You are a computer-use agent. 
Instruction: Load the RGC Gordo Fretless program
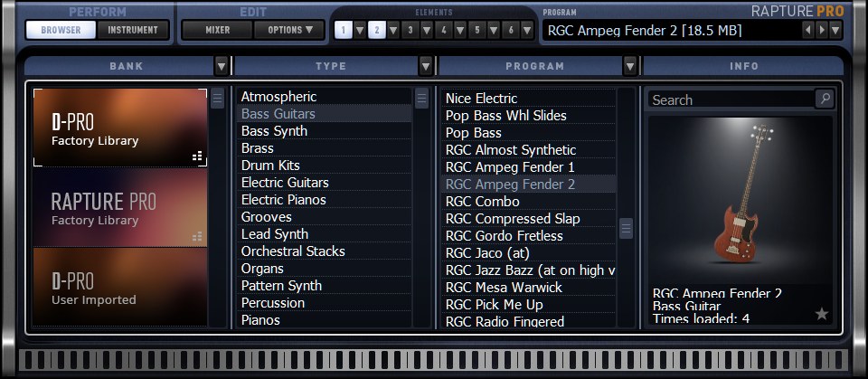(x=529, y=235)
